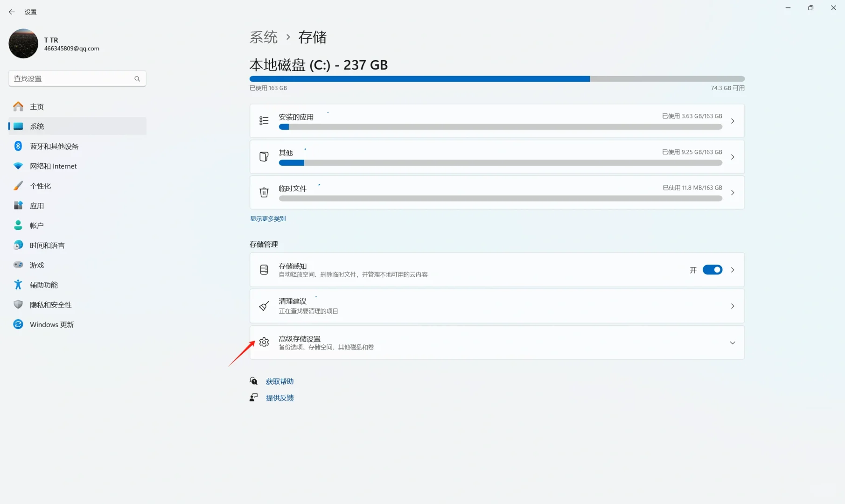Toggle 存储感知 off

[712, 270]
